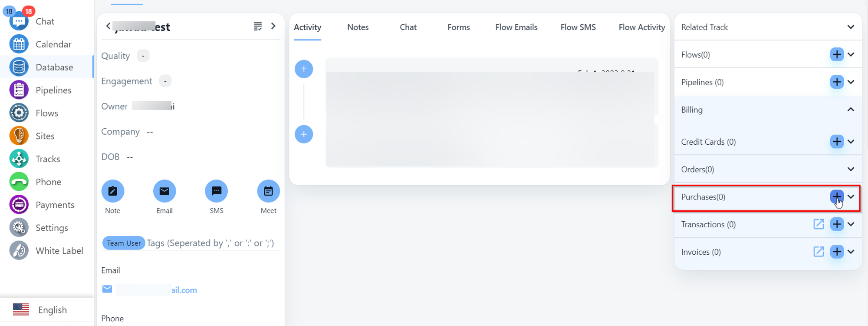The width and height of the screenshot is (868, 326).
Task: Switch to the Flow Emails tab
Action: click(x=516, y=27)
